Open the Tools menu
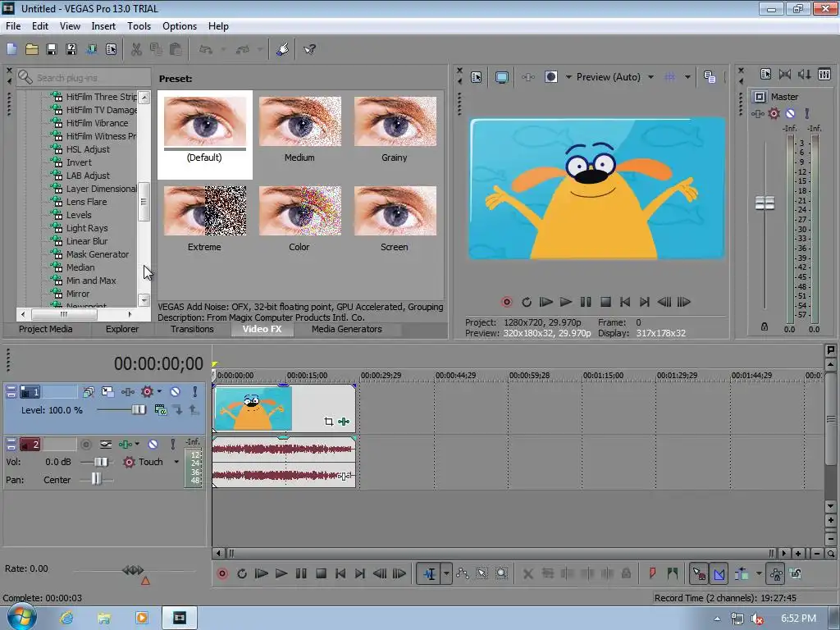This screenshot has width=840, height=630. [139, 25]
